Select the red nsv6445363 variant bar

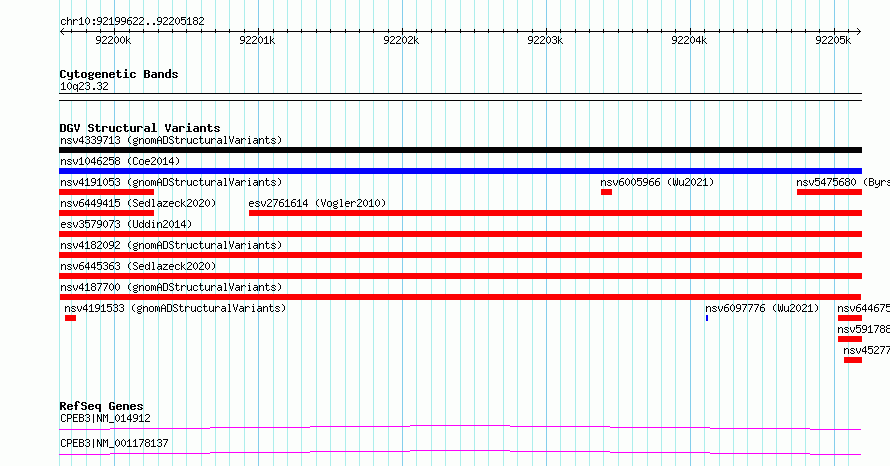460,276
